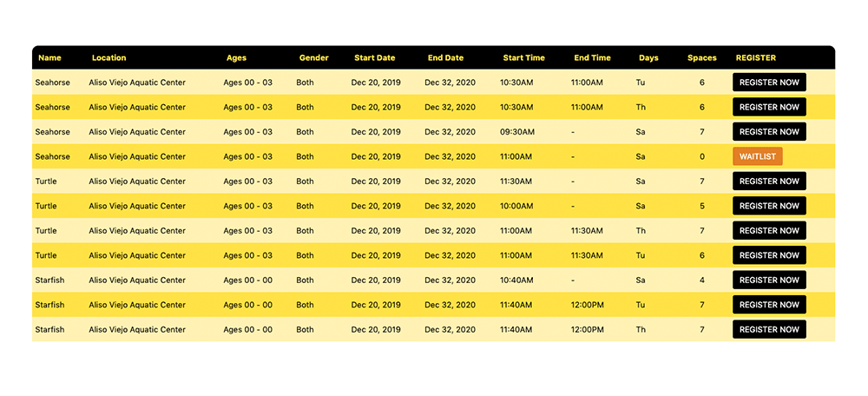Click the Start Date column header
868x396 pixels.
pyautogui.click(x=374, y=58)
